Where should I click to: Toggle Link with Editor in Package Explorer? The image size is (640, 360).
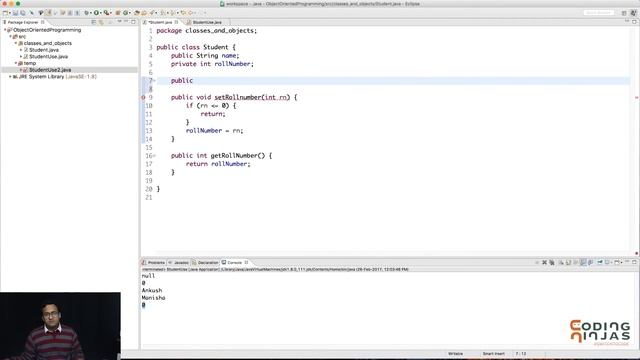(101, 22)
